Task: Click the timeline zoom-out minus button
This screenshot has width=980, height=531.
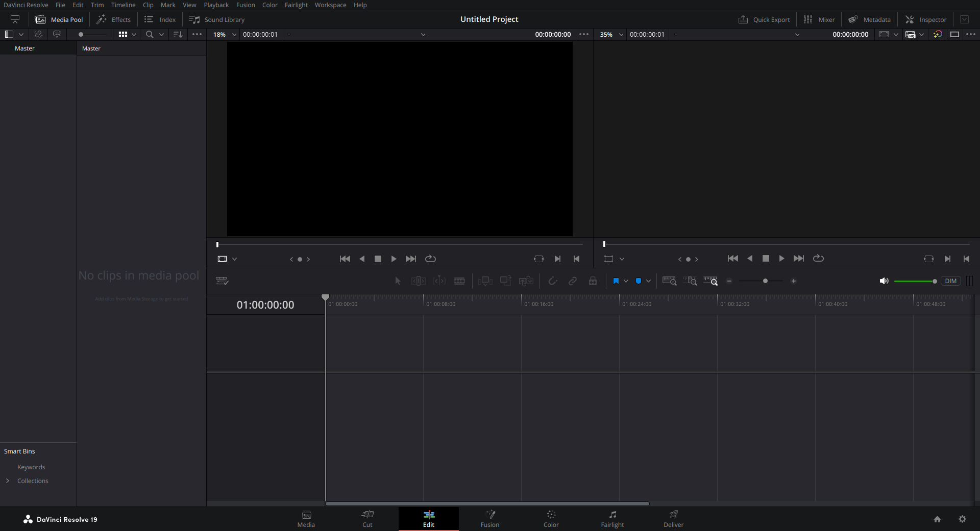Action: [729, 281]
